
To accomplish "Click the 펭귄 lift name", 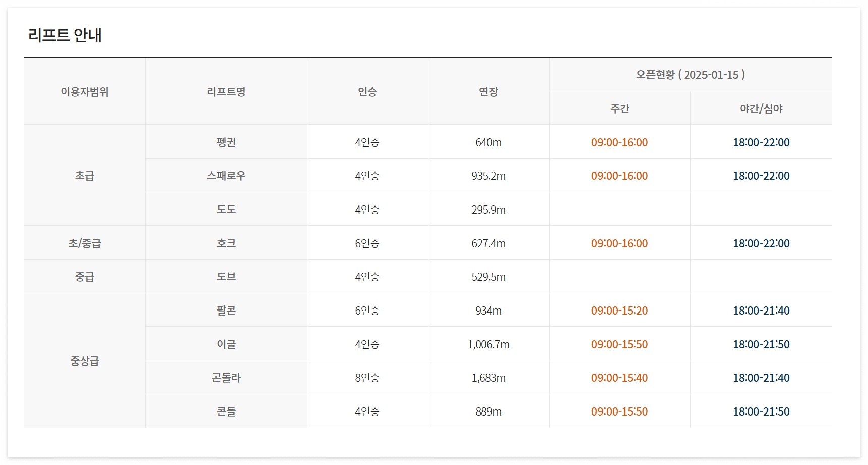I will pos(226,142).
